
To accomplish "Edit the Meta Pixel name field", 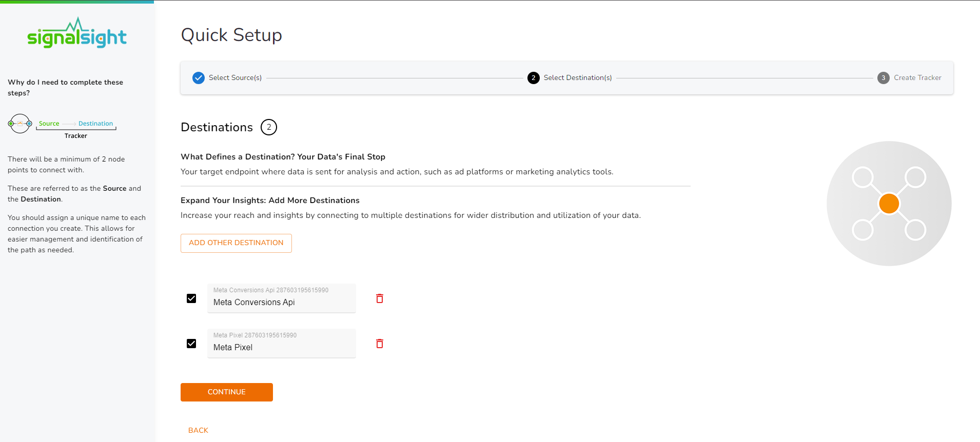I will point(282,344).
